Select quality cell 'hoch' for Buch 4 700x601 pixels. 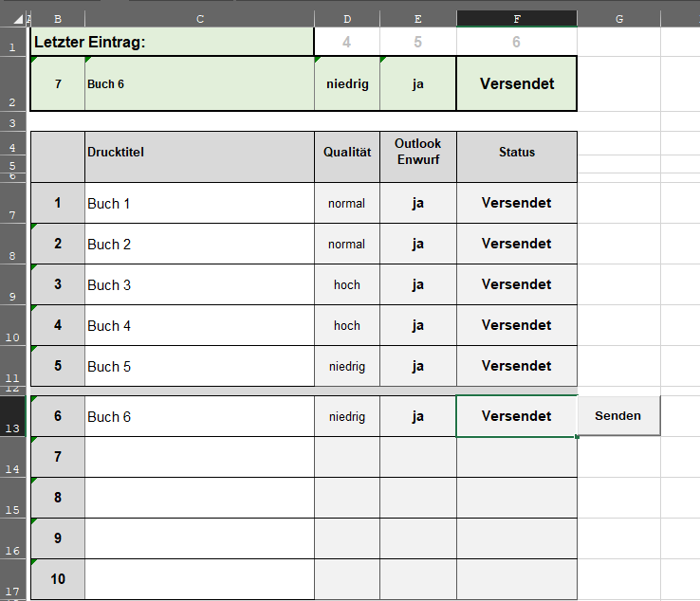[347, 325]
